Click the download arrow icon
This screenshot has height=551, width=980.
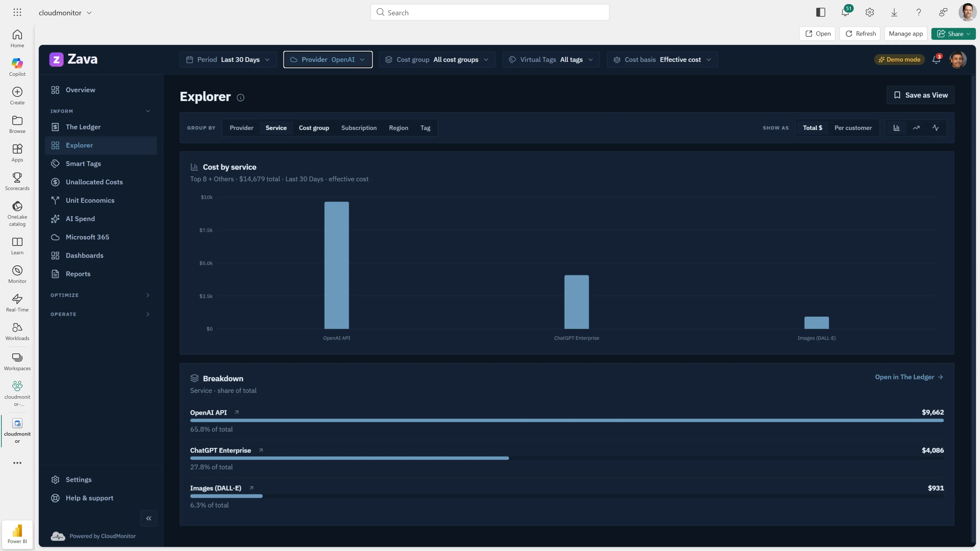coord(894,12)
